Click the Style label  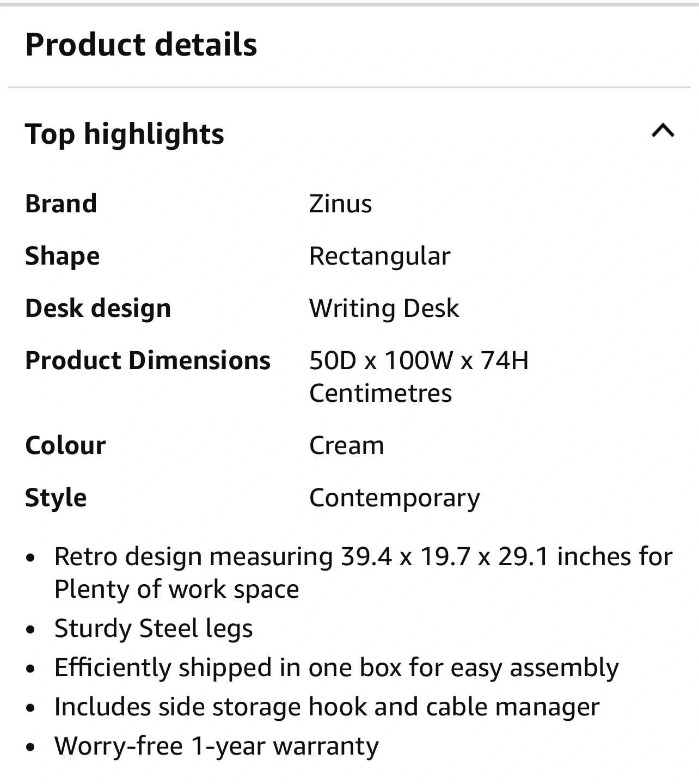point(56,498)
